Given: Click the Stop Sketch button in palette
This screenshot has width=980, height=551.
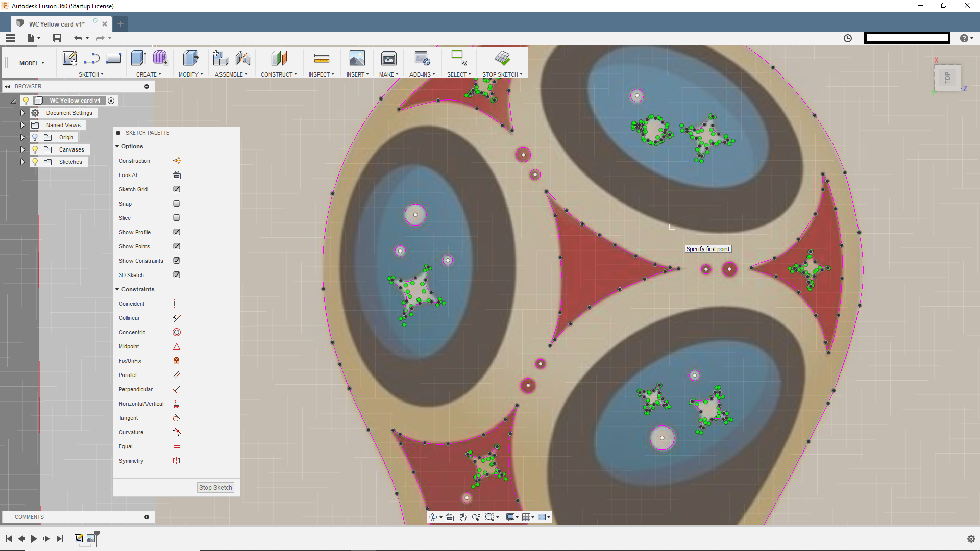Looking at the screenshot, I should coord(215,488).
